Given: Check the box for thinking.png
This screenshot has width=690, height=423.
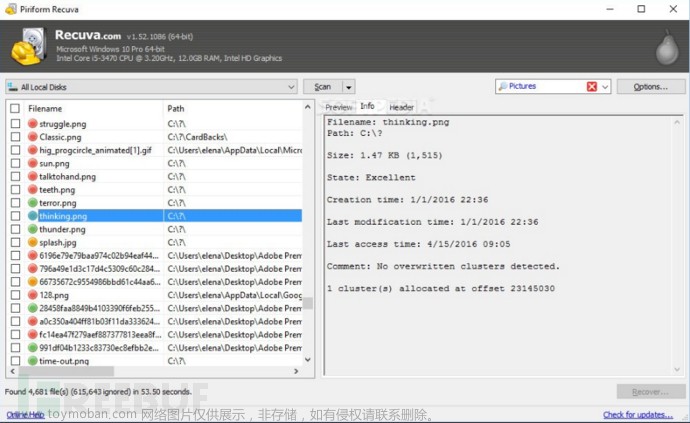Looking at the screenshot, I should coord(15,216).
